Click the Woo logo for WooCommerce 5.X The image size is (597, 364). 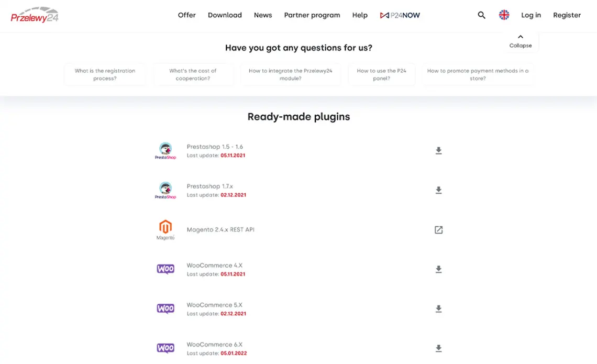tap(165, 309)
